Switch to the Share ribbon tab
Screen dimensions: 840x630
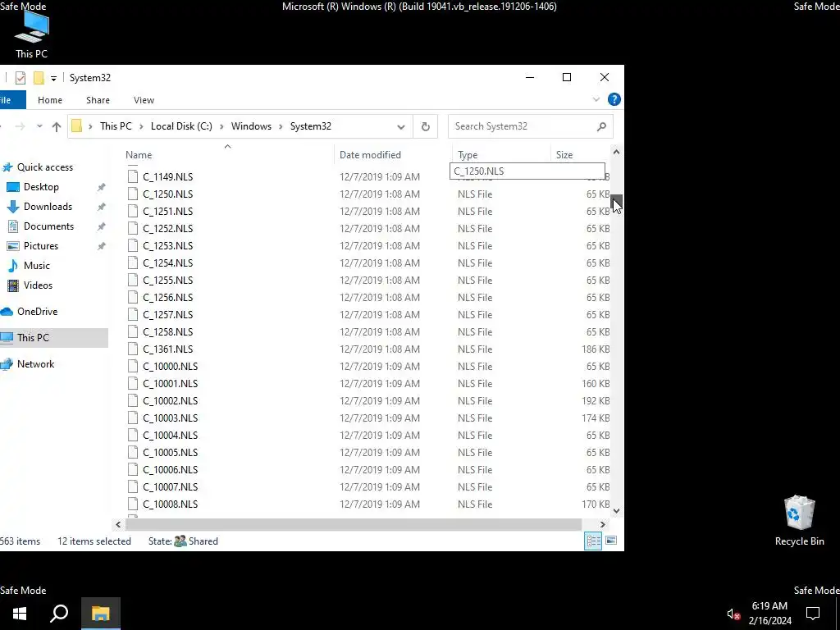(98, 100)
